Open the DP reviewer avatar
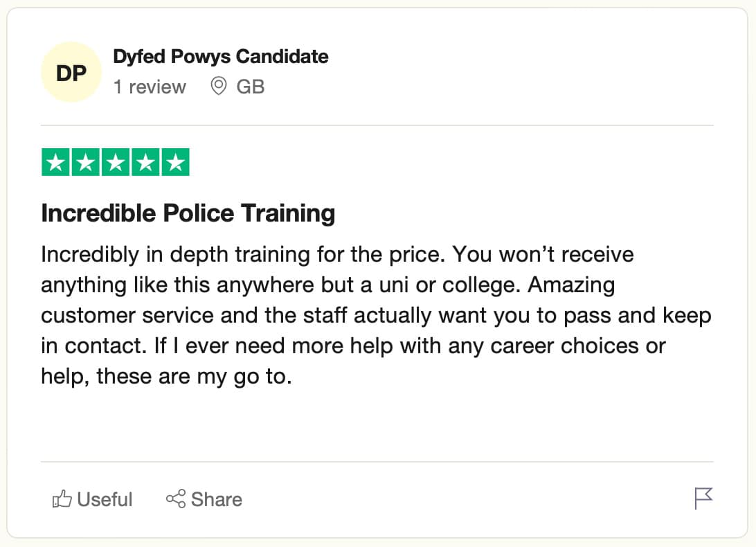The width and height of the screenshot is (756, 547). pyautogui.click(x=71, y=73)
